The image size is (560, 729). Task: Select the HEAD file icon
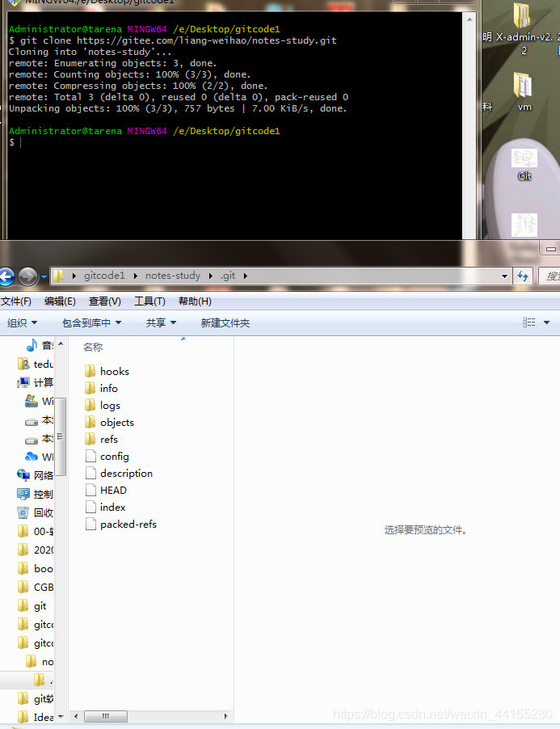click(91, 490)
